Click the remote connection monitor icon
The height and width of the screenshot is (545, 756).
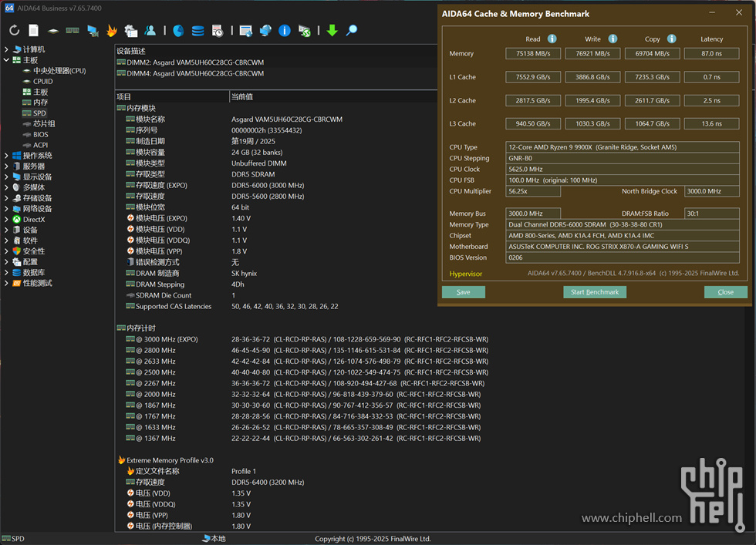pyautogui.click(x=304, y=31)
